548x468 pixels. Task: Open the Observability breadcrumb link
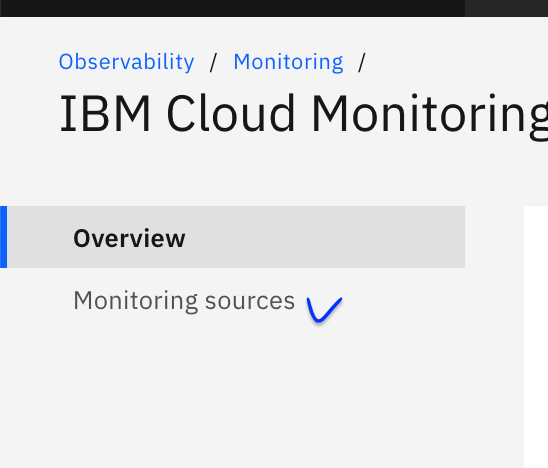pos(127,62)
